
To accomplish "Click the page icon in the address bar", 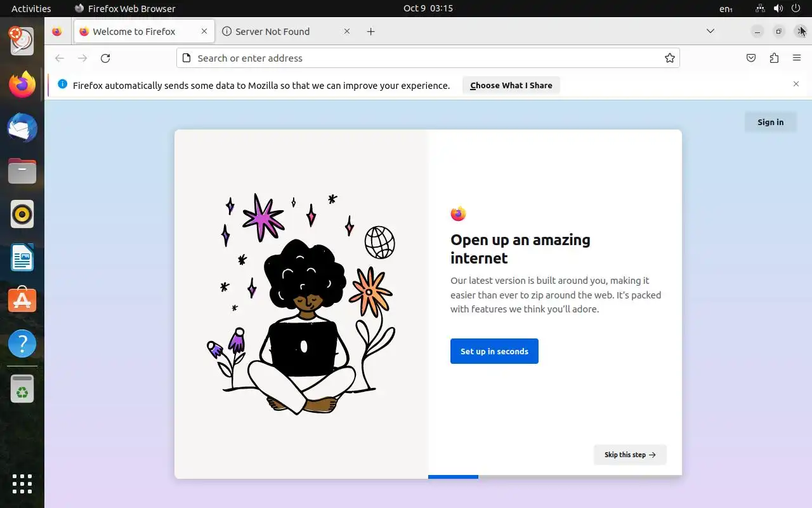I will (187, 58).
